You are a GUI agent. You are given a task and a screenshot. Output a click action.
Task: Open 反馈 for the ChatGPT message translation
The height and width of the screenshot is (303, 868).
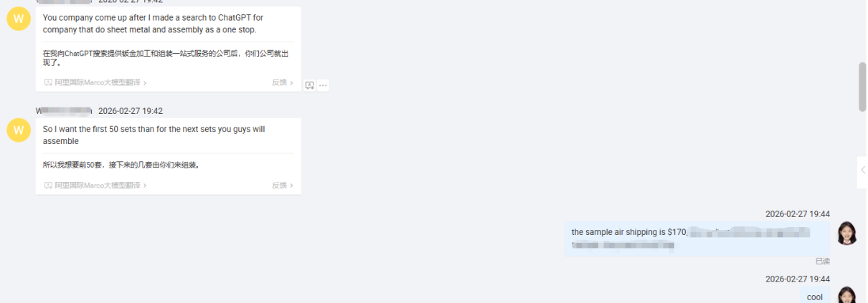[x=282, y=83]
